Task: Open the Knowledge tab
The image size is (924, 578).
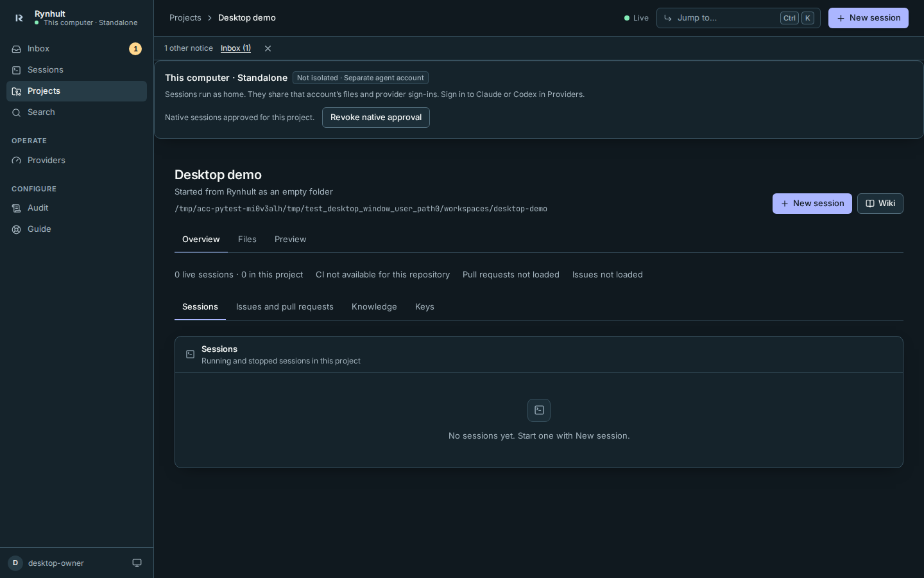Action: [x=374, y=307]
